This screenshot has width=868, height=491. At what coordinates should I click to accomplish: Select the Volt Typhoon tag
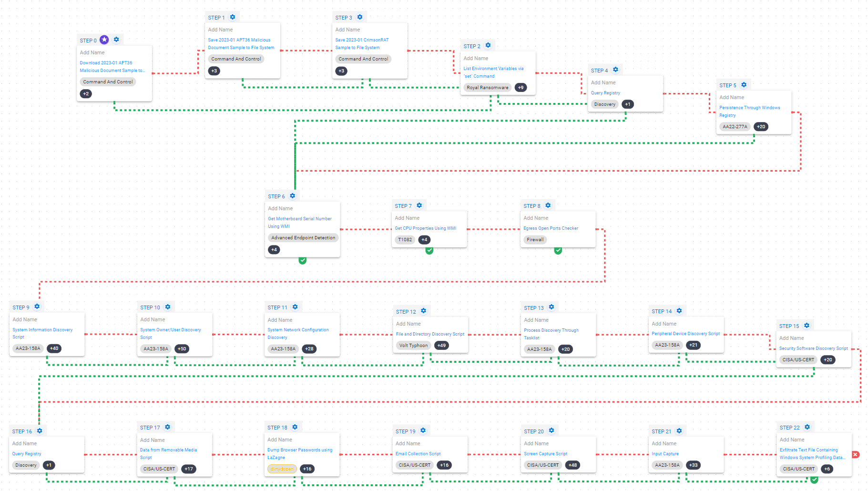pos(413,346)
